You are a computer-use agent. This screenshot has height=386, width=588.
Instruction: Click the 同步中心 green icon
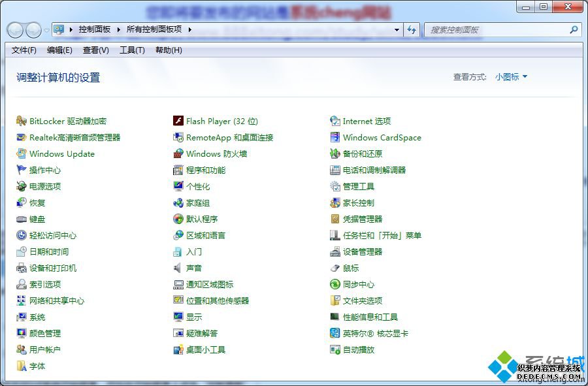[x=335, y=285]
